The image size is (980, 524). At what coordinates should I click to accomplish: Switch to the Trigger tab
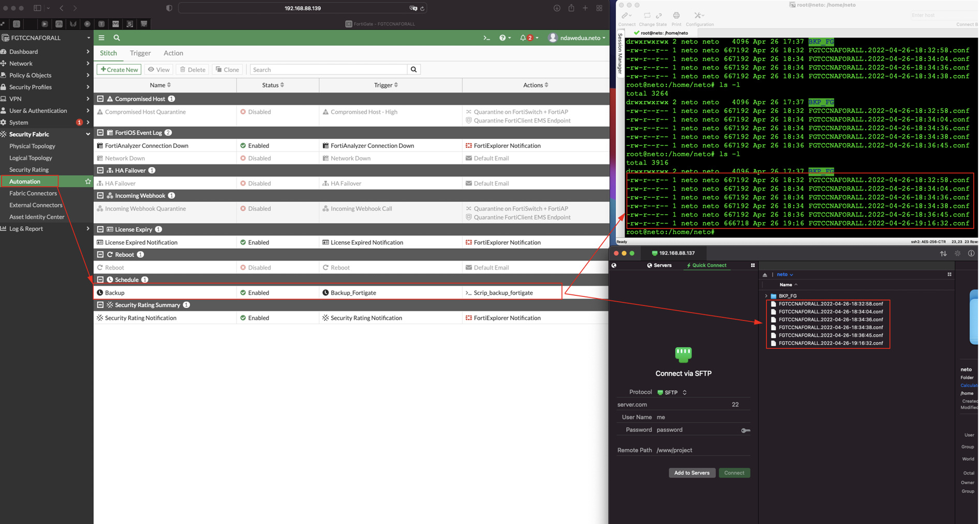[x=140, y=53]
